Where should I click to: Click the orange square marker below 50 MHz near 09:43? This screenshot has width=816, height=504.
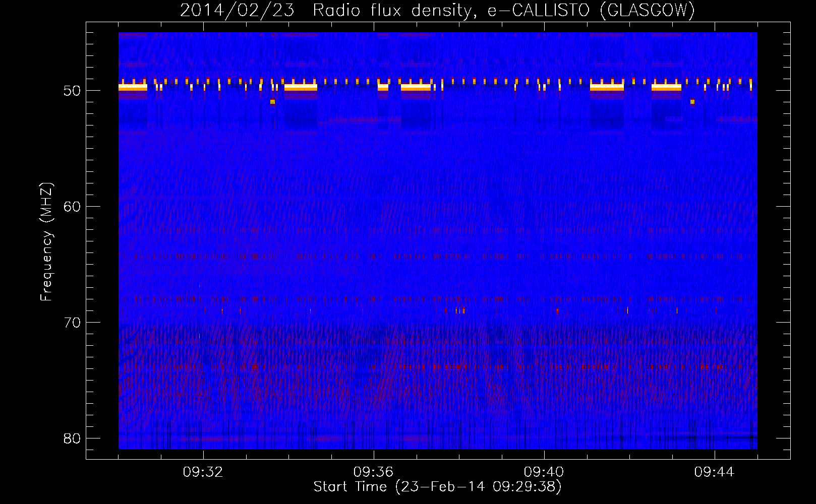pyautogui.click(x=692, y=102)
